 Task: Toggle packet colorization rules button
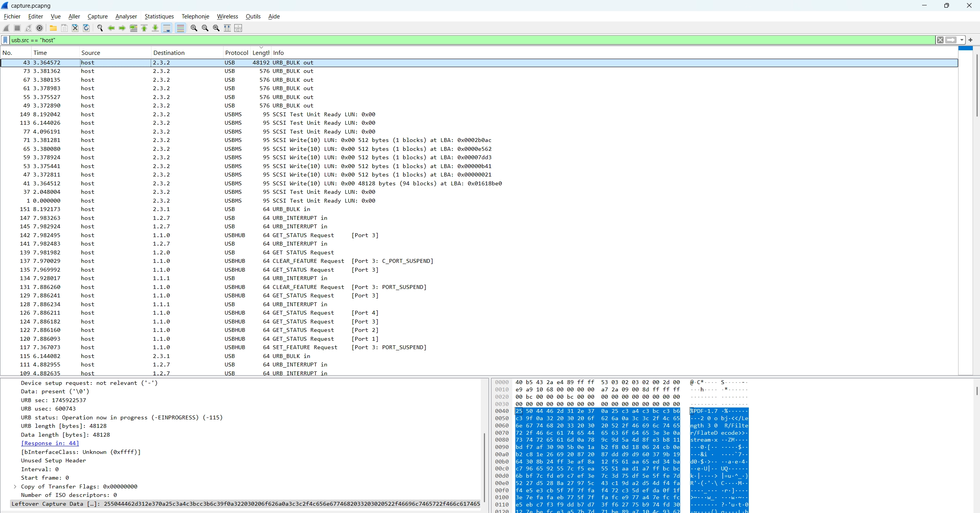(181, 28)
